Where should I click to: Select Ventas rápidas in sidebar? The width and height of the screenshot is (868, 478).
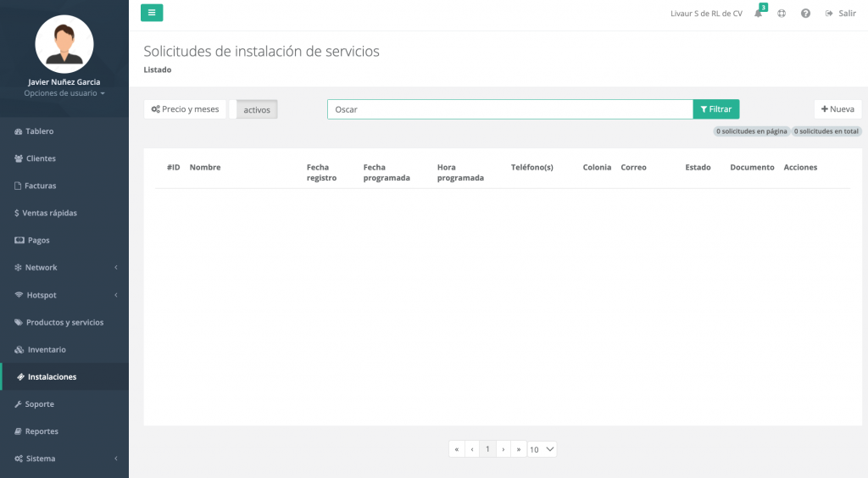[x=64, y=213]
